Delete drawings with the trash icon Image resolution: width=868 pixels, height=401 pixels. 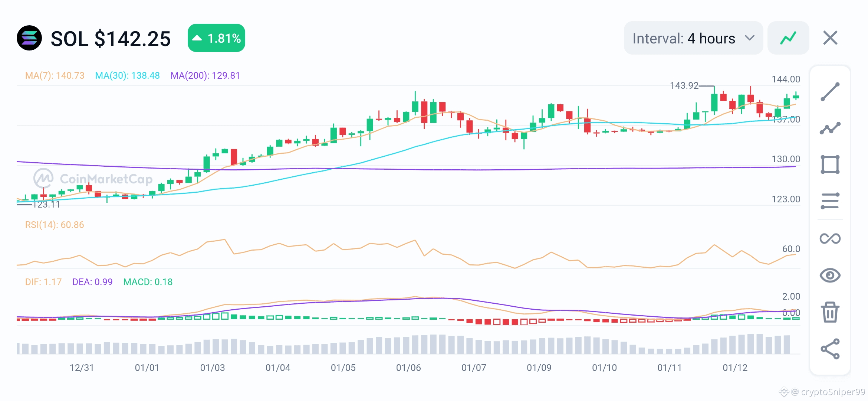830,312
